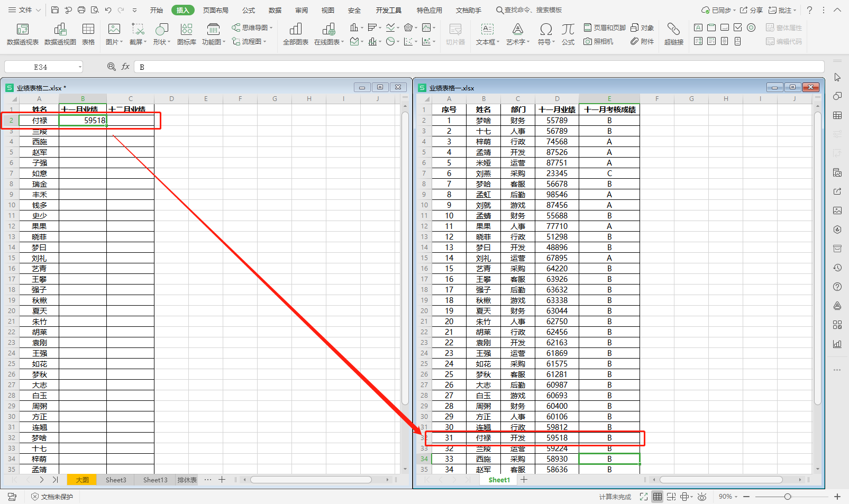Click the zoom slider handle
The height and width of the screenshot is (504, 849).
(788, 497)
